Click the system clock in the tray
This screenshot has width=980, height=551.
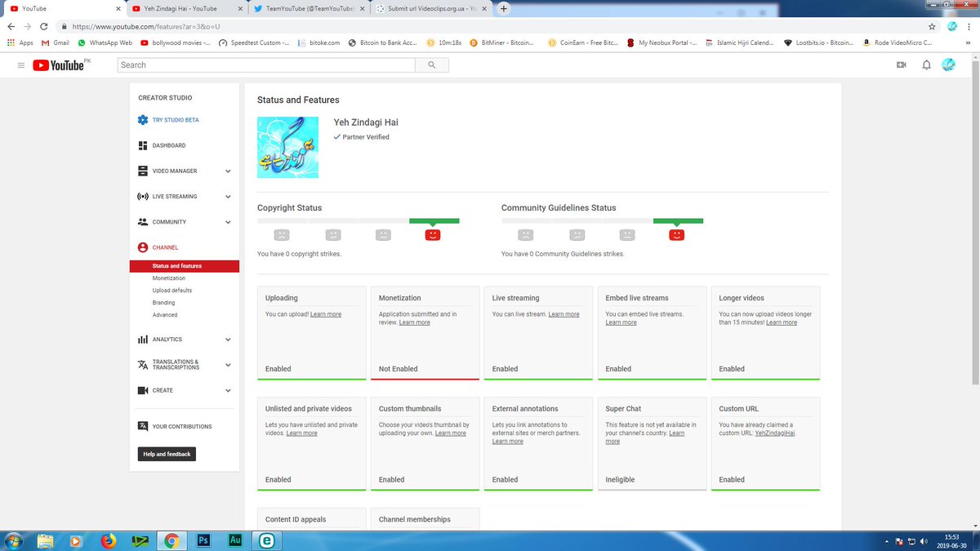[x=952, y=540]
